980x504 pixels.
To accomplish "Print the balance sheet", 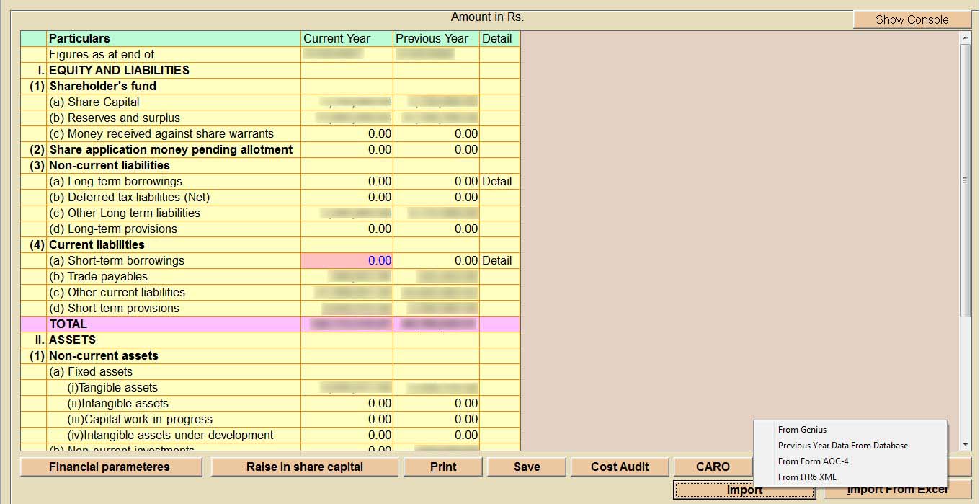I will coord(442,467).
